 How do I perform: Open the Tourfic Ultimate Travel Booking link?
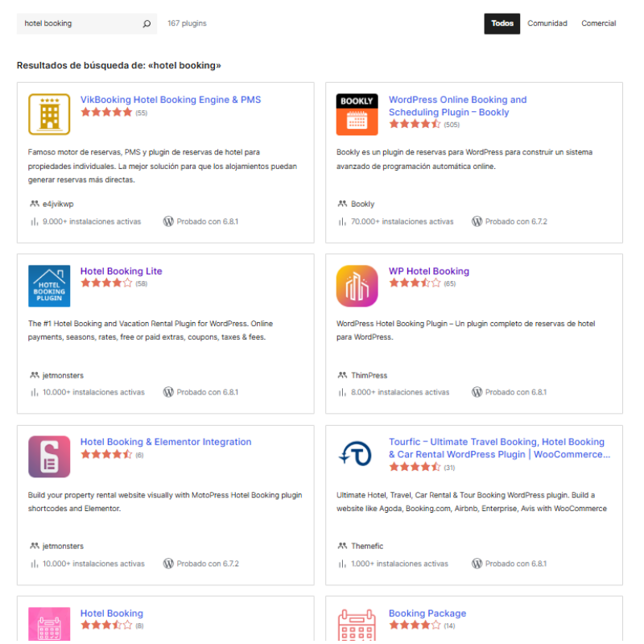pyautogui.click(x=499, y=448)
